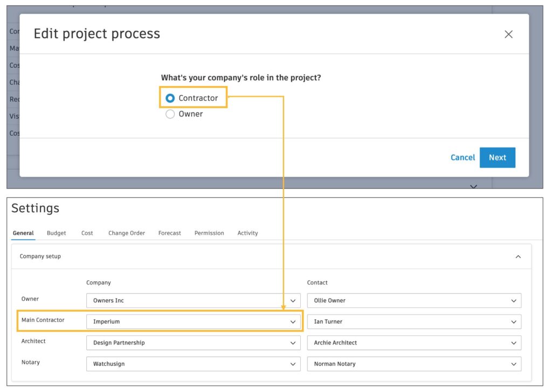View the Activity tab
This screenshot has height=392, width=552.
pos(247,233)
